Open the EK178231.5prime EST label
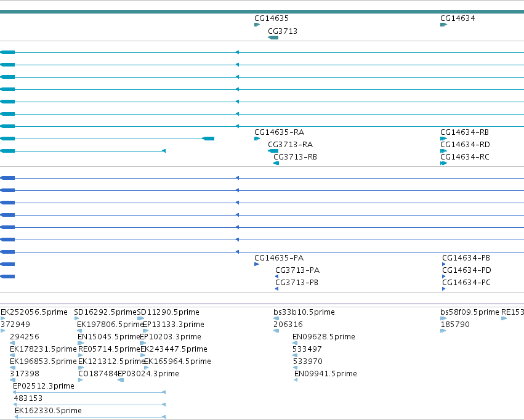This screenshot has height=420, width=524. click(x=43, y=349)
